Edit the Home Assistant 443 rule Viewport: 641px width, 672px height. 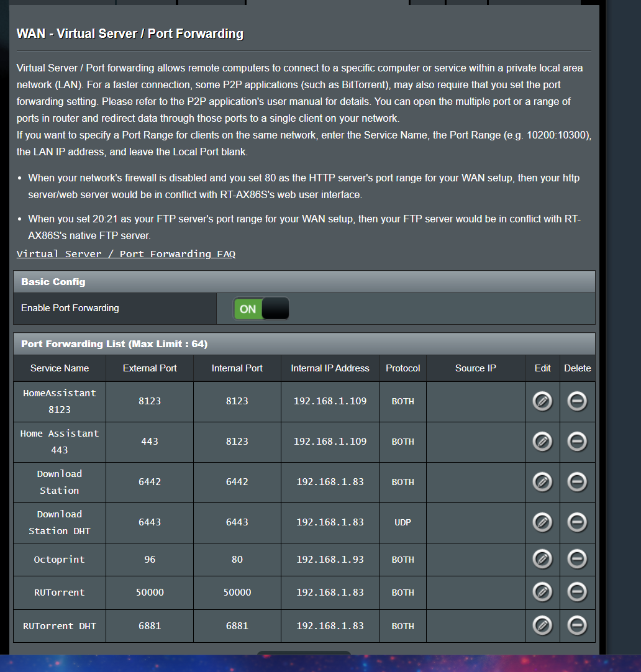coord(542,442)
